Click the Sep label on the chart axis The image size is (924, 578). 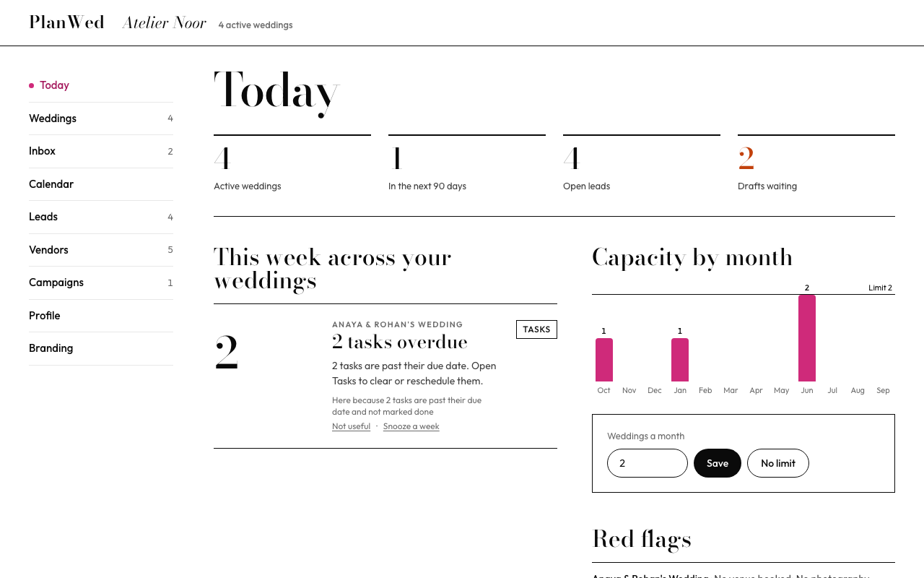click(883, 390)
